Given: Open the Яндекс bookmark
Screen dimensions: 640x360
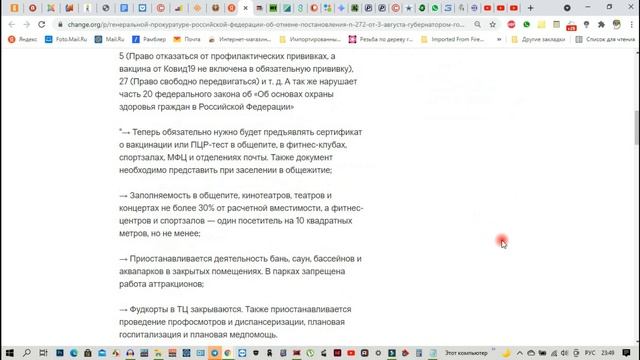Looking at the screenshot, I should (23, 39).
